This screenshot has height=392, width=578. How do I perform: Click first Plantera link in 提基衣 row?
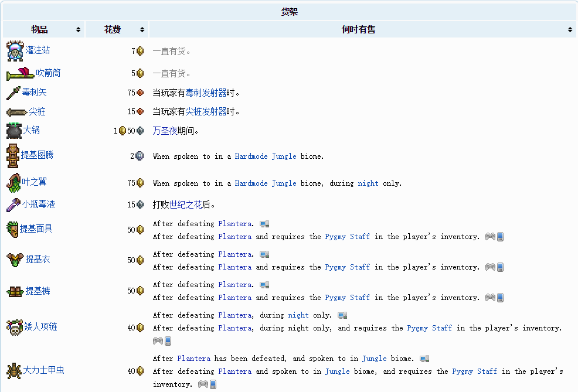[x=235, y=254]
